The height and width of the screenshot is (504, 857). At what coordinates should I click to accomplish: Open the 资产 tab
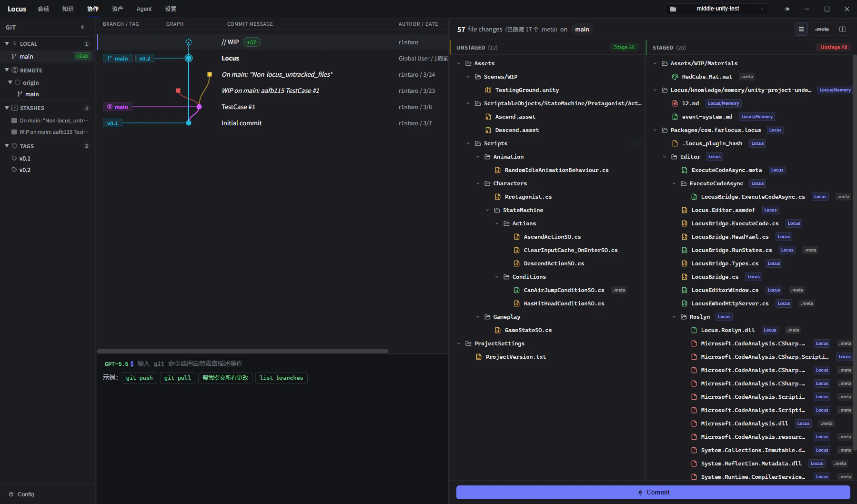click(118, 9)
